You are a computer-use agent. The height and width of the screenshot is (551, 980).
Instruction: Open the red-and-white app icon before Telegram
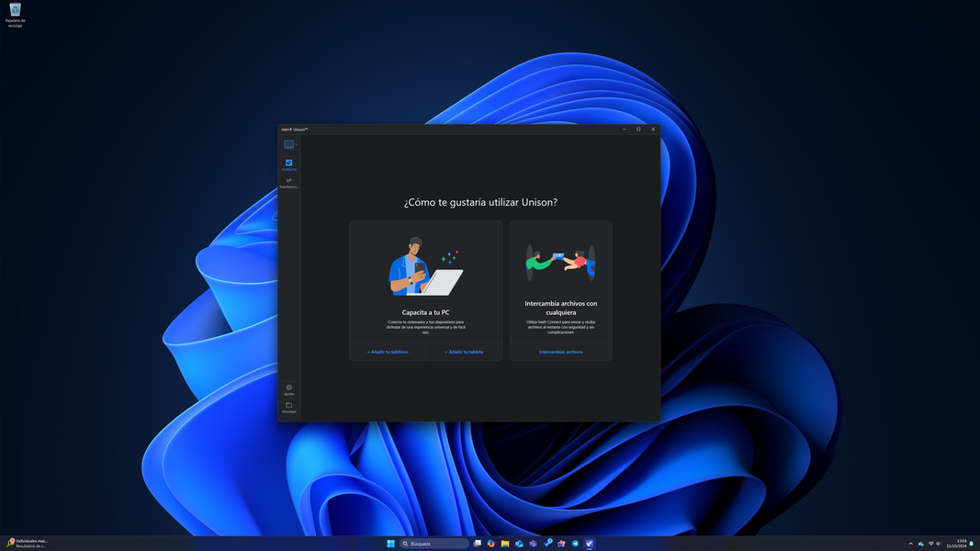pos(561,544)
